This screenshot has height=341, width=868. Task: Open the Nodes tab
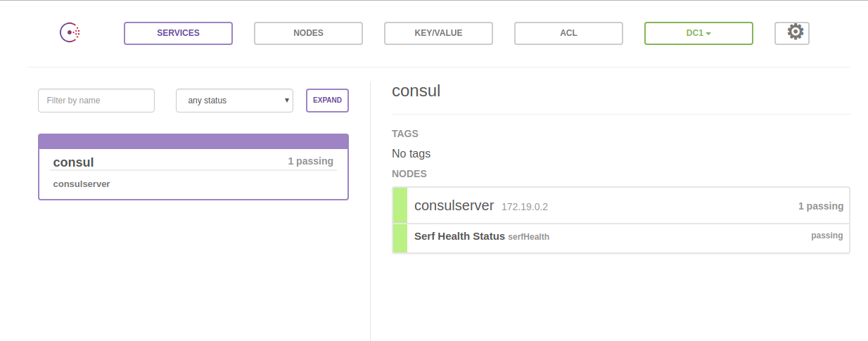[x=308, y=33]
